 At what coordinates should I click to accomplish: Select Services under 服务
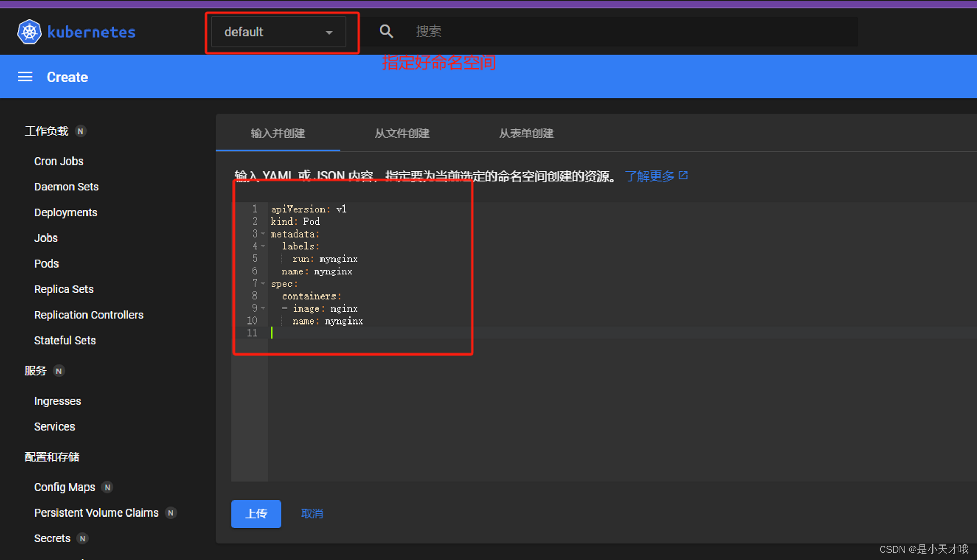54,426
